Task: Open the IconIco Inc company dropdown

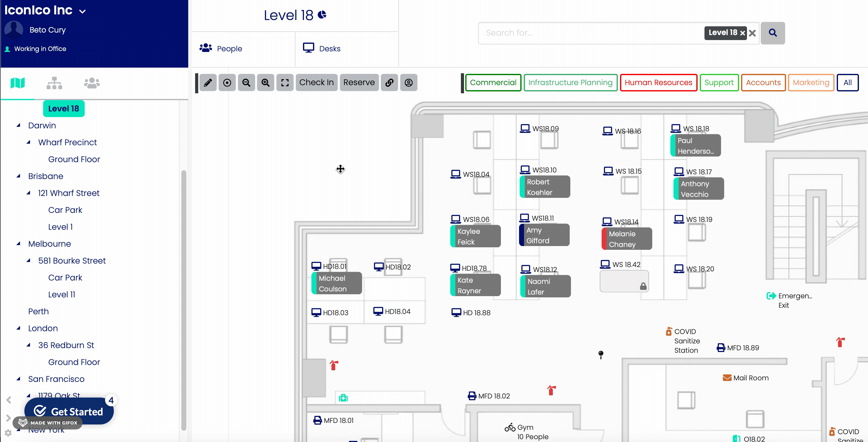Action: (82, 12)
